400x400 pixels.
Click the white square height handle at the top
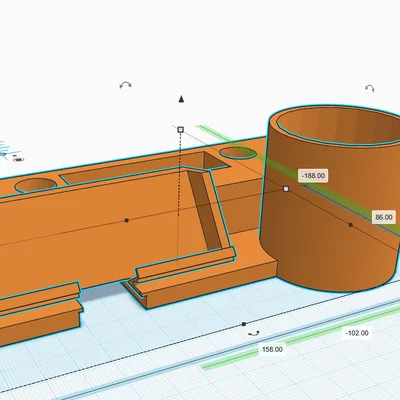180,129
